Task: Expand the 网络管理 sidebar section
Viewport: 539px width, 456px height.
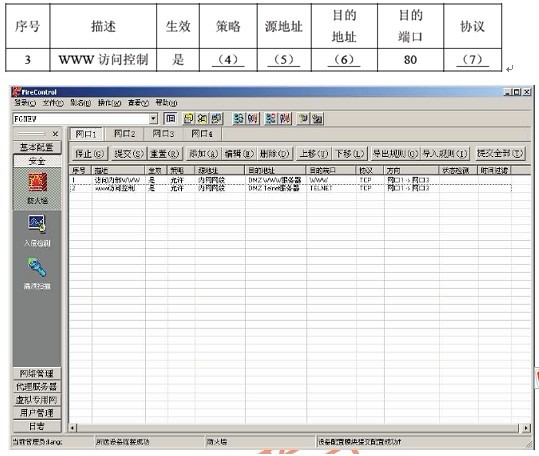Action: [37, 374]
